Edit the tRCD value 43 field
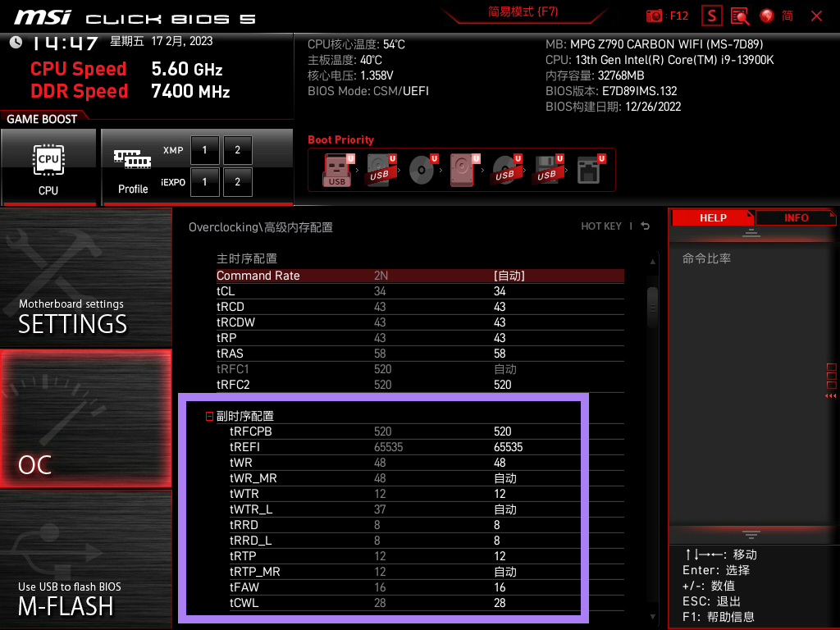This screenshot has width=840, height=630. point(500,307)
